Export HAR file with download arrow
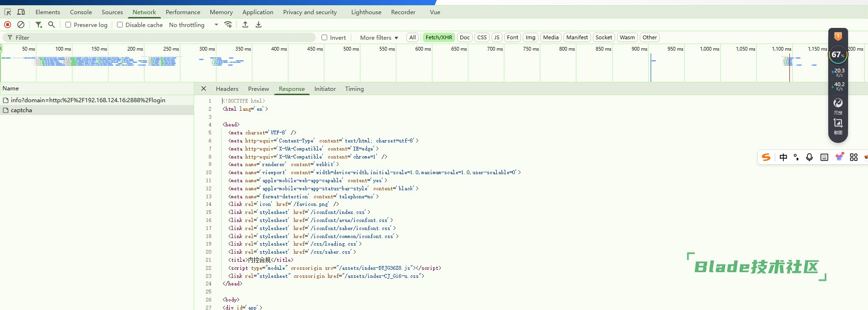The image size is (868, 310). click(259, 25)
